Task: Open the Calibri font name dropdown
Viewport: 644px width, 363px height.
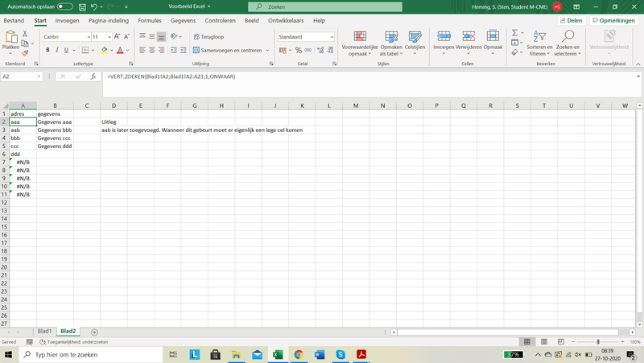Action: click(87, 37)
